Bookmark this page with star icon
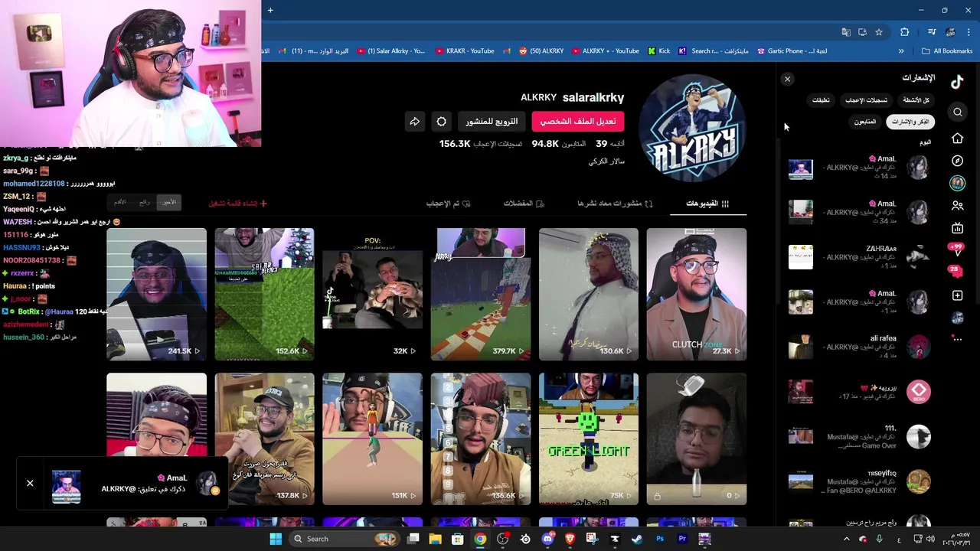The width and height of the screenshot is (980, 551). click(879, 32)
